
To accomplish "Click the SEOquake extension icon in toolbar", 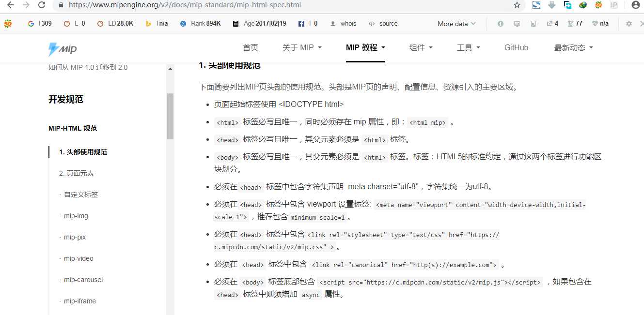I will (598, 5).
